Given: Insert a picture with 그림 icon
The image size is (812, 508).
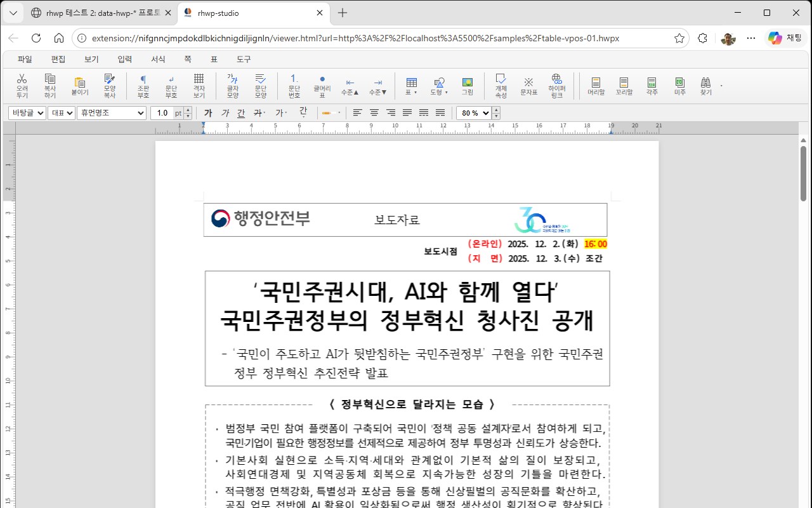Looking at the screenshot, I should pyautogui.click(x=468, y=86).
